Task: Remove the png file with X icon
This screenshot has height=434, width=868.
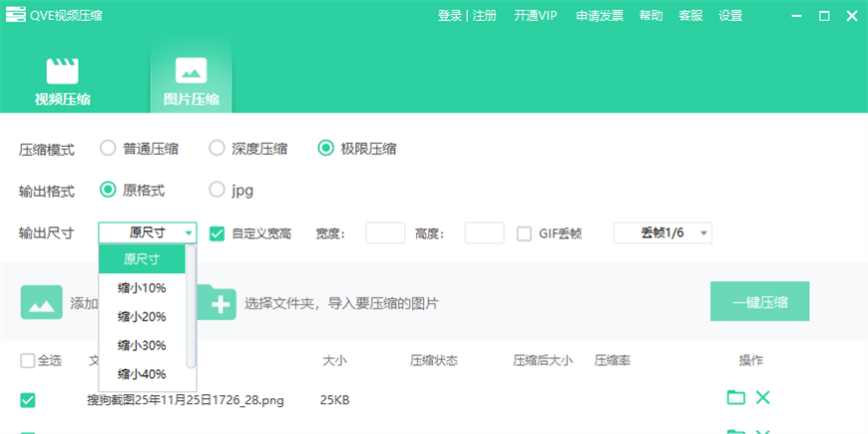Action: pyautogui.click(x=763, y=398)
